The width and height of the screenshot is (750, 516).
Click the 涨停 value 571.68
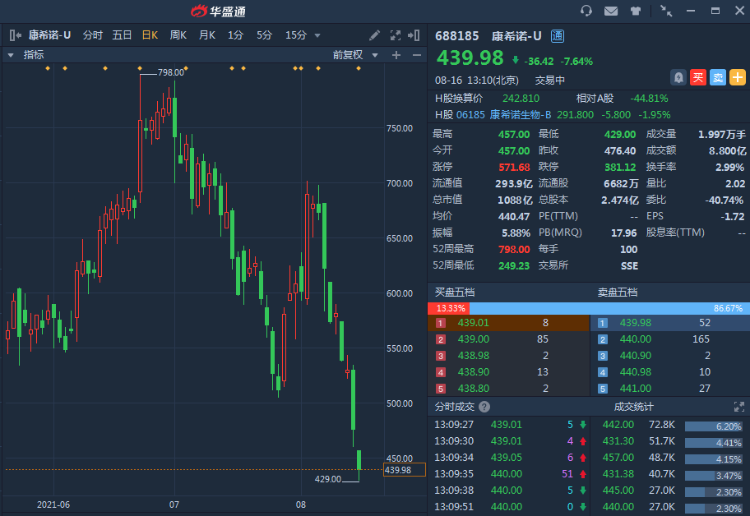click(514, 167)
